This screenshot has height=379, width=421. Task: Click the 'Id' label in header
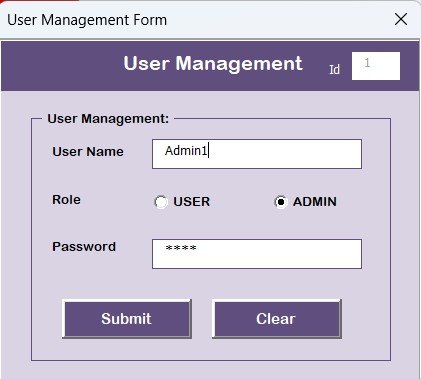[335, 70]
